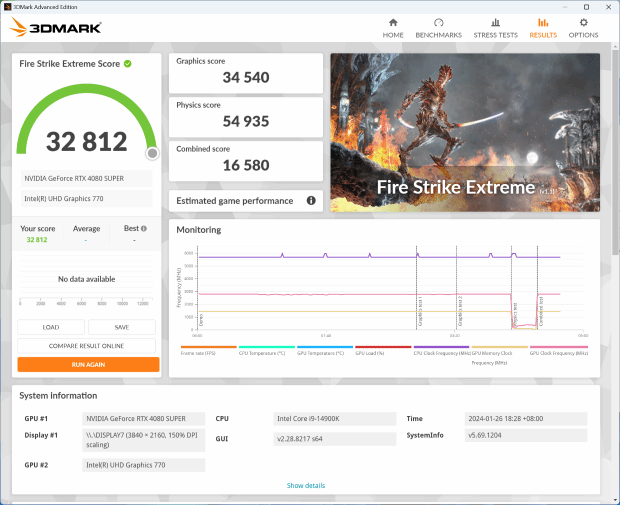Click the Display #1 value field
The width and height of the screenshot is (620, 505).
pos(144,440)
